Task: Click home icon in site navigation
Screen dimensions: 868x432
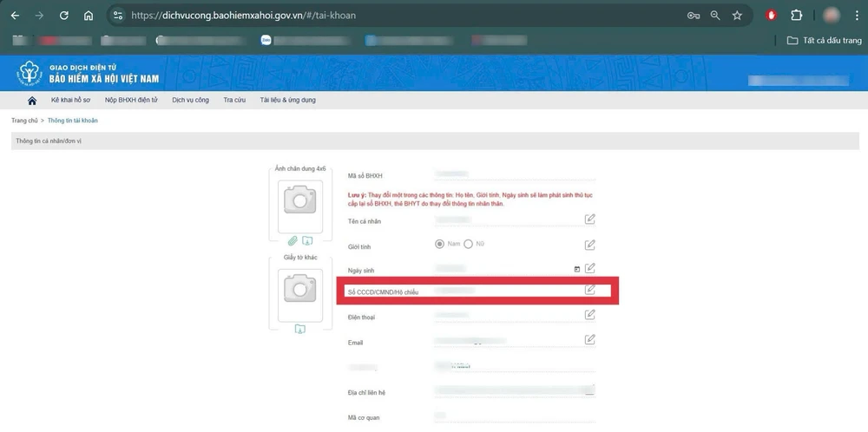Action: (32, 101)
